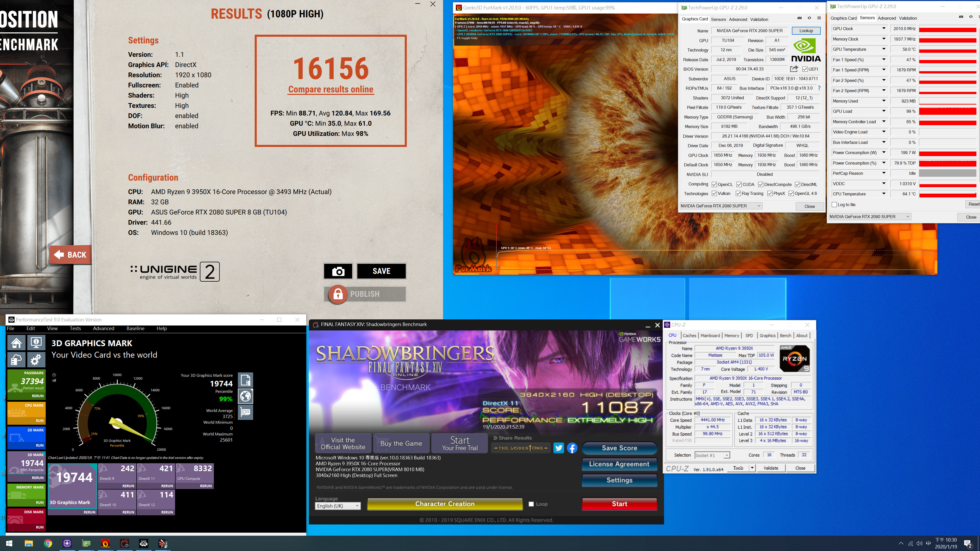Click screenshot icon in GPU-Z Sensors window
The image size is (980, 551).
[x=961, y=17]
